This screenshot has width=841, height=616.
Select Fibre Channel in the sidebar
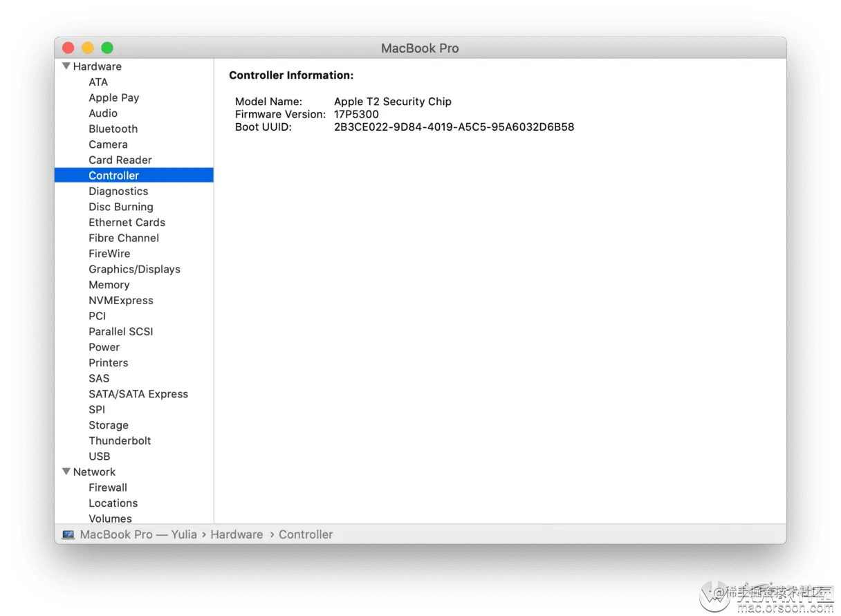pyautogui.click(x=124, y=238)
